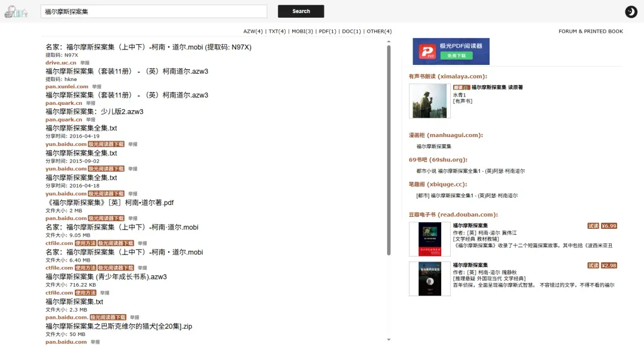This screenshot has width=644, height=351.
Task: Open mobi result with 提取码: N97X
Action: pos(148,47)
